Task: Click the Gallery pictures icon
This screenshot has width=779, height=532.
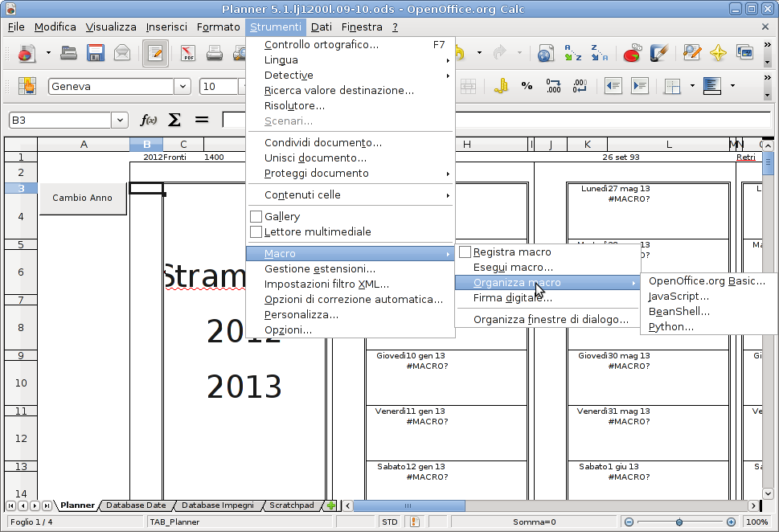Action: click(x=744, y=53)
